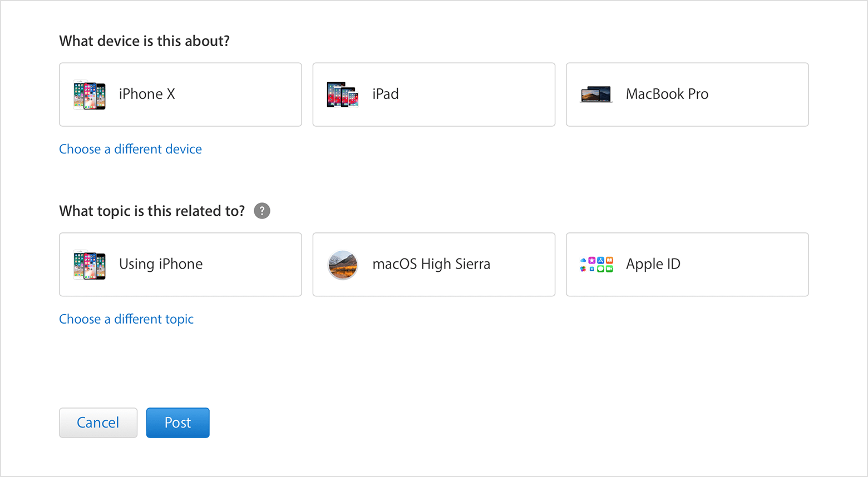The height and width of the screenshot is (477, 868).
Task: Submit with the blue Post button
Action: [x=178, y=423]
